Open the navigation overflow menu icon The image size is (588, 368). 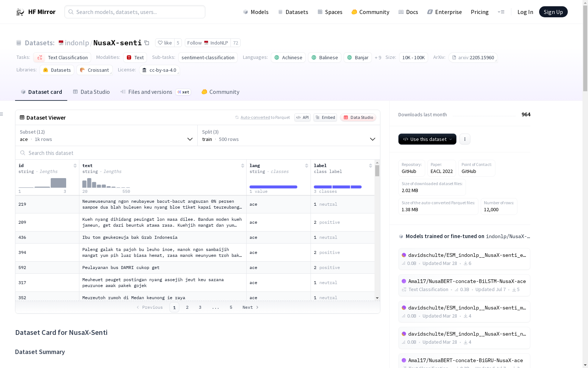click(501, 12)
